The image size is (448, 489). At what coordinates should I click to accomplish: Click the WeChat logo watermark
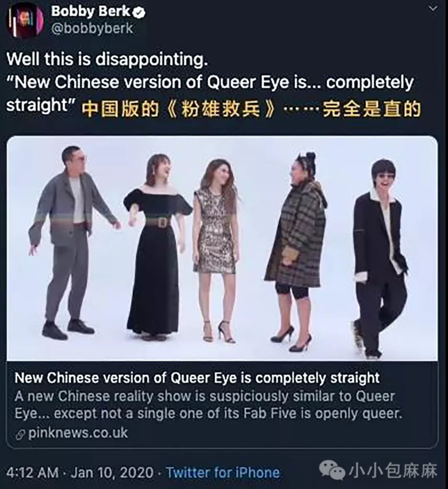[331, 471]
